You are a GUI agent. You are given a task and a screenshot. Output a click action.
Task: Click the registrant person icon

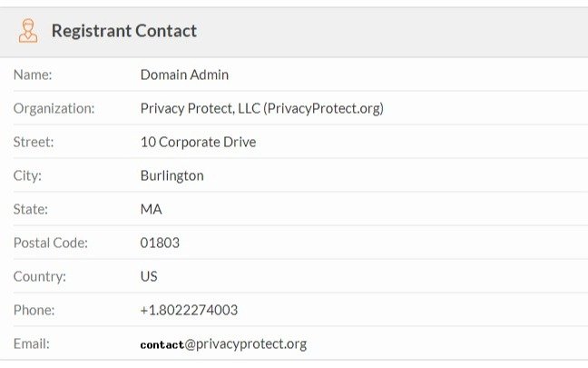click(x=28, y=31)
